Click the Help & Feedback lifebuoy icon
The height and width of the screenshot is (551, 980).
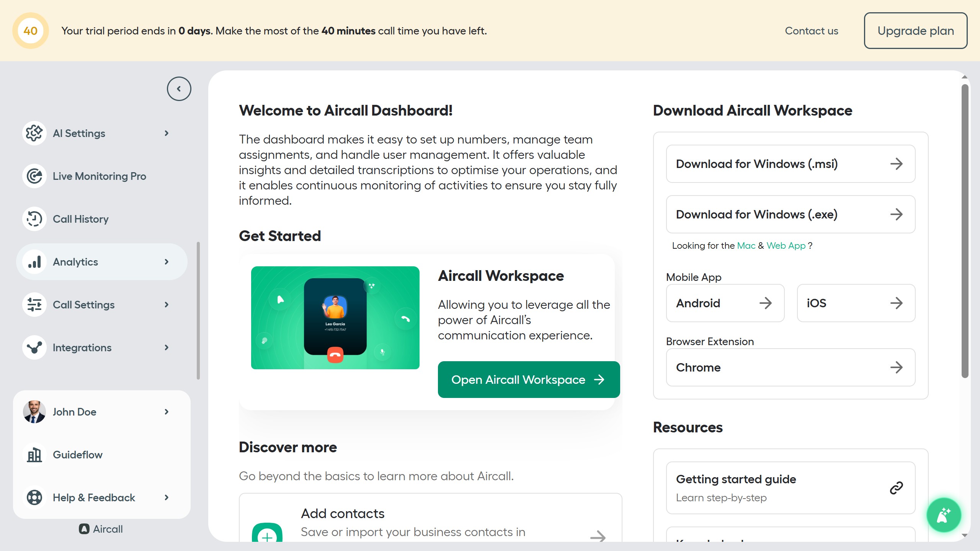point(34,497)
